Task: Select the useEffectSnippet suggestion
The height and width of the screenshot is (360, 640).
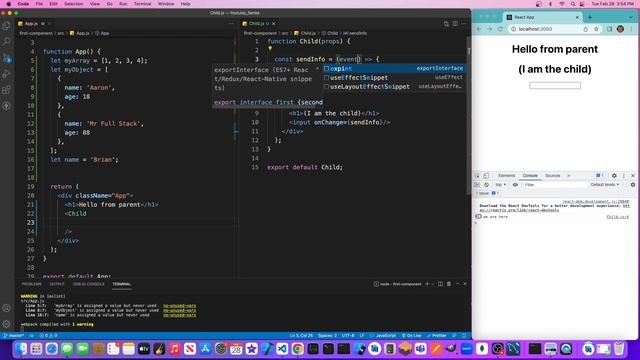Action: [394, 78]
